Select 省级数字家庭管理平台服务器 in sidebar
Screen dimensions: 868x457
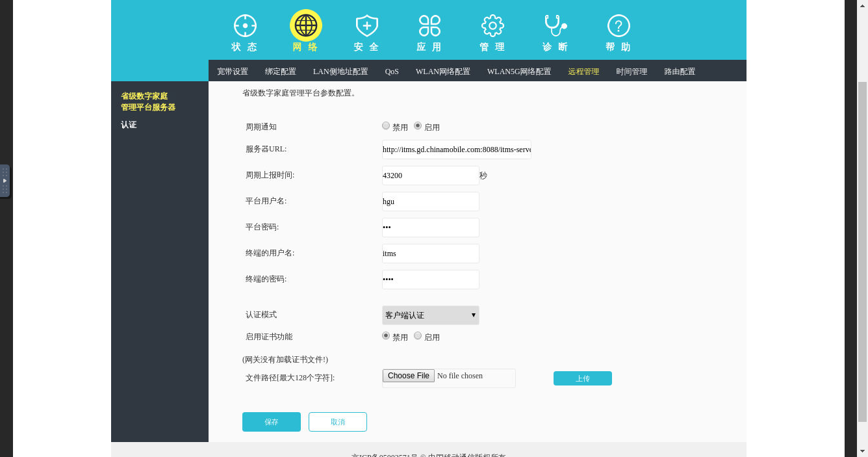pyautogui.click(x=148, y=101)
